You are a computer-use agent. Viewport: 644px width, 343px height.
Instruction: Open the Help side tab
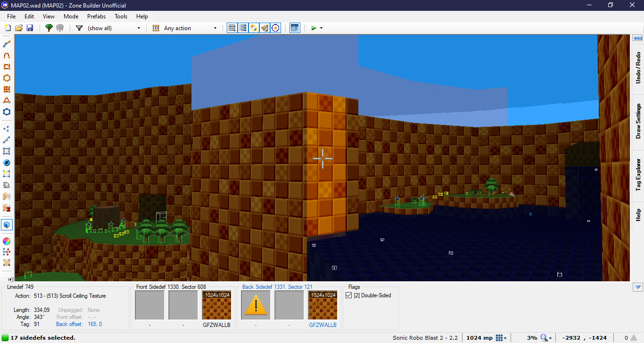click(x=638, y=214)
